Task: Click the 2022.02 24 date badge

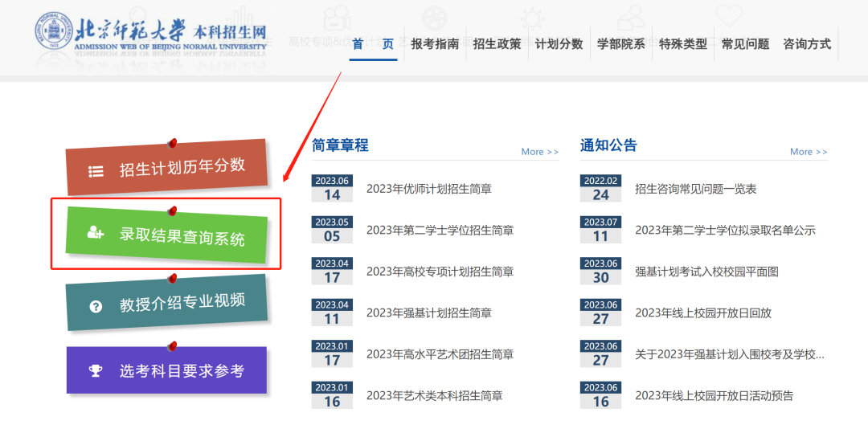Action: click(x=600, y=189)
